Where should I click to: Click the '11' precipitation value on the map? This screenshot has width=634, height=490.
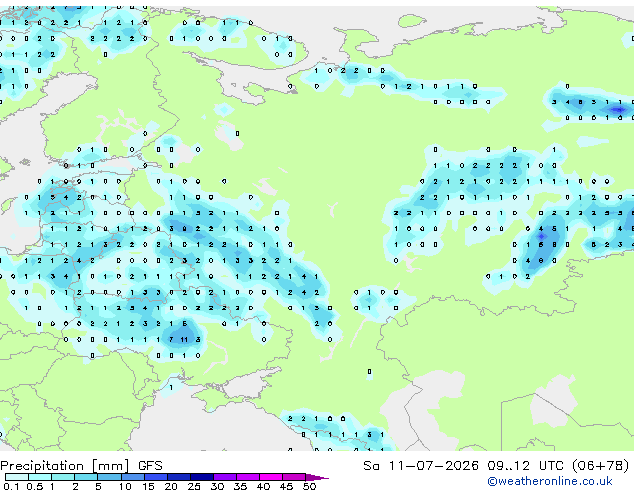(x=184, y=340)
